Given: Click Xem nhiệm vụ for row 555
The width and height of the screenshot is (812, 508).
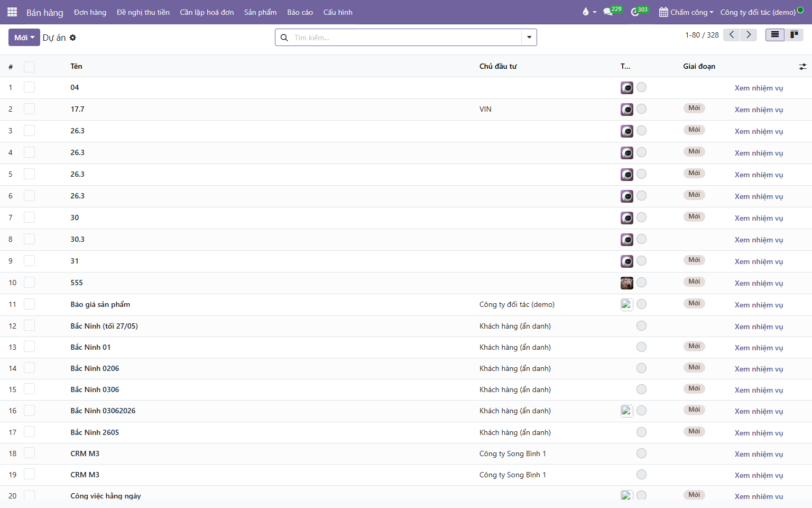Looking at the screenshot, I should 759,283.
